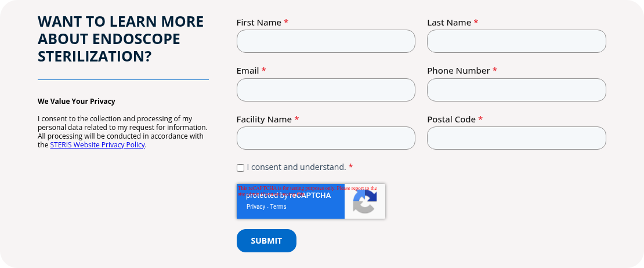Click into the Postal Code text box

coord(516,138)
